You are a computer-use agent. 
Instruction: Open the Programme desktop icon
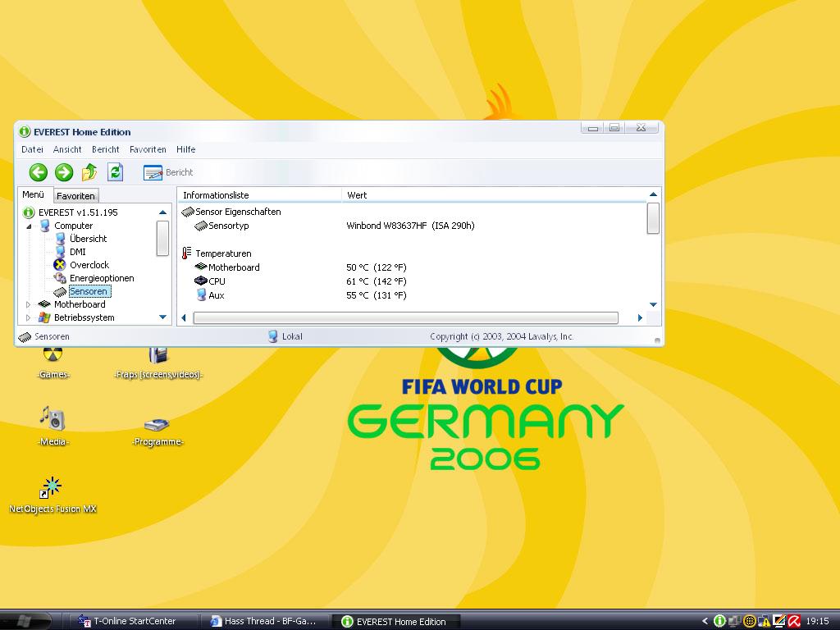(157, 431)
